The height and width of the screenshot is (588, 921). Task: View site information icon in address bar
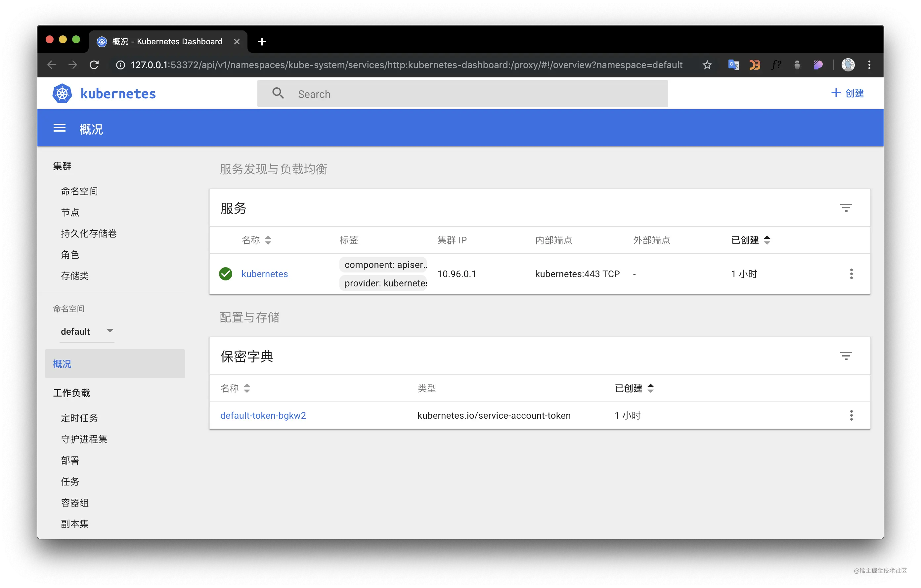point(120,64)
